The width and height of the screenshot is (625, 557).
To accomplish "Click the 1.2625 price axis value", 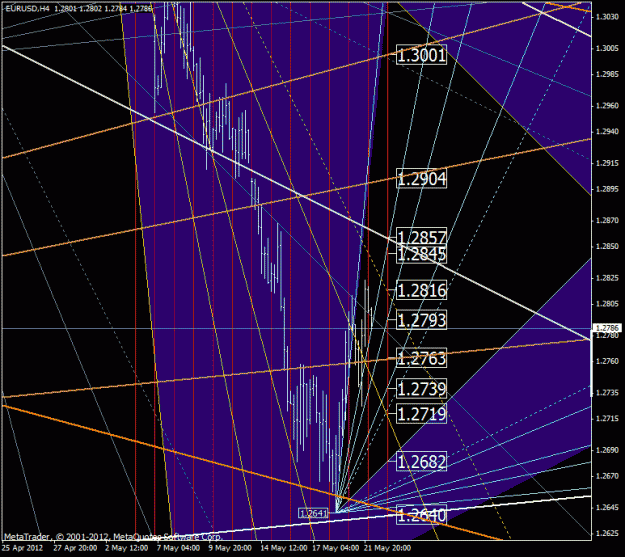I will pyautogui.click(x=607, y=533).
